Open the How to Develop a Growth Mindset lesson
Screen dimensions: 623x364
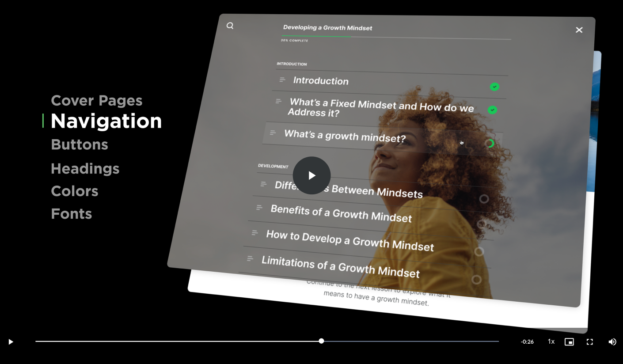click(x=349, y=241)
